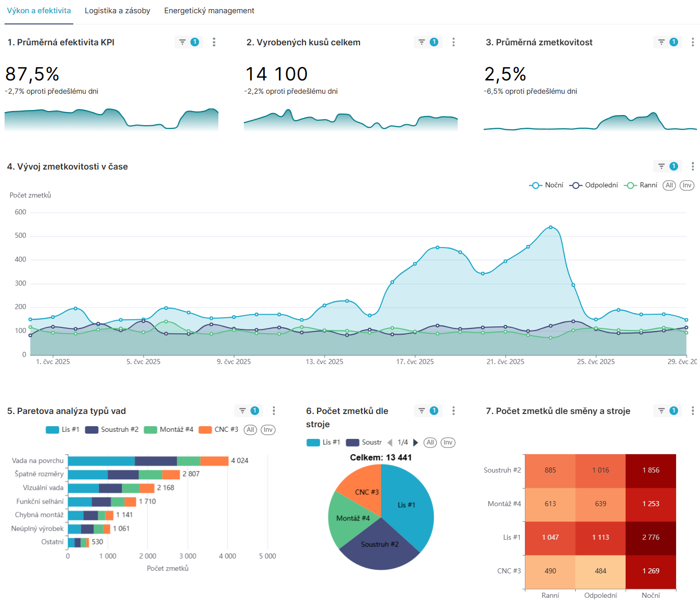Open three-dot menu on Vývoj zmetkovitosti chart
Viewport: 700px width, 608px height.
click(692, 166)
